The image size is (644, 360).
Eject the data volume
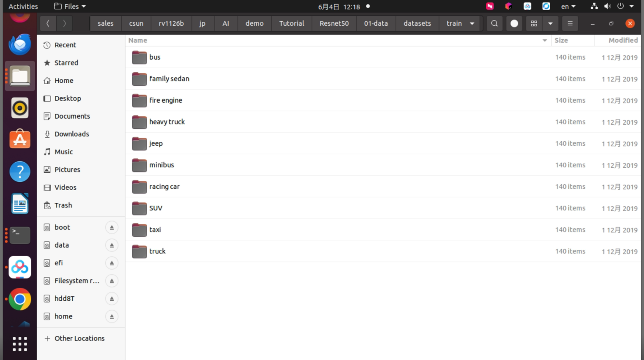coord(112,245)
